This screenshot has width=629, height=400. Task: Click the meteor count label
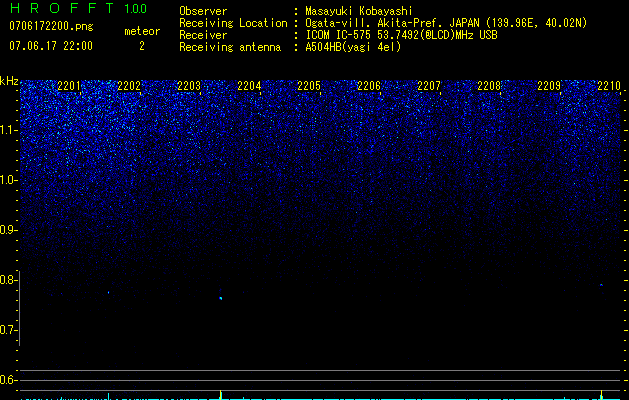pos(142,31)
